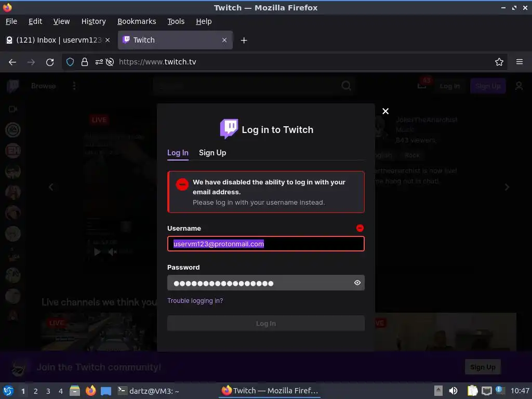Click the Twitch Mozilla Firefox taskbar window button
Image resolution: width=532 pixels, height=399 pixels.
[x=270, y=391]
